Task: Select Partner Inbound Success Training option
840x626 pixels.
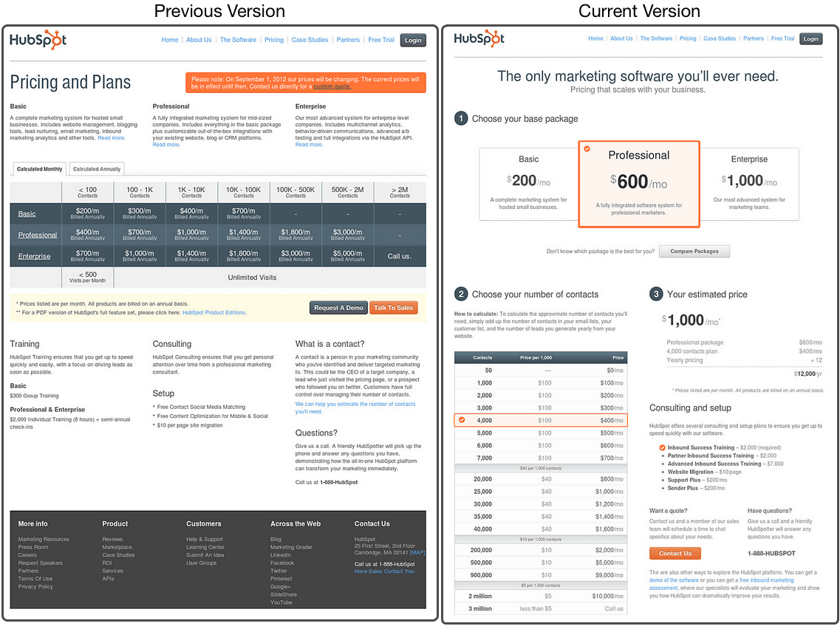Action: click(x=722, y=455)
